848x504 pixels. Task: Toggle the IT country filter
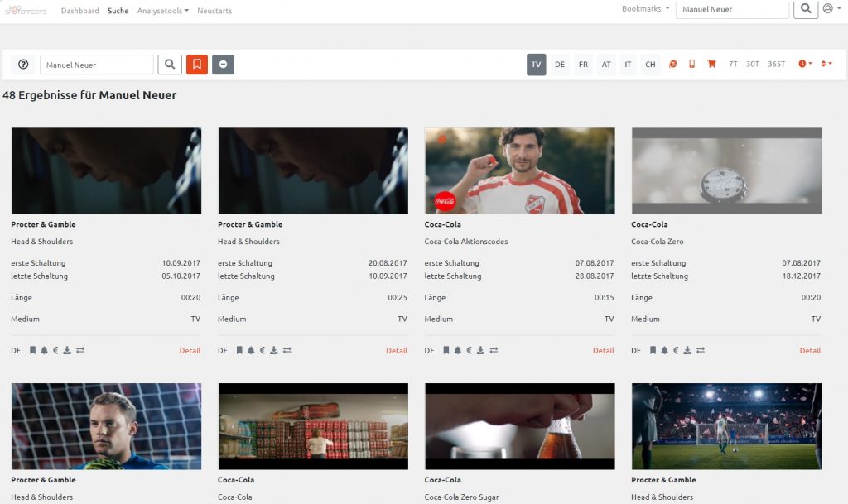coord(628,65)
